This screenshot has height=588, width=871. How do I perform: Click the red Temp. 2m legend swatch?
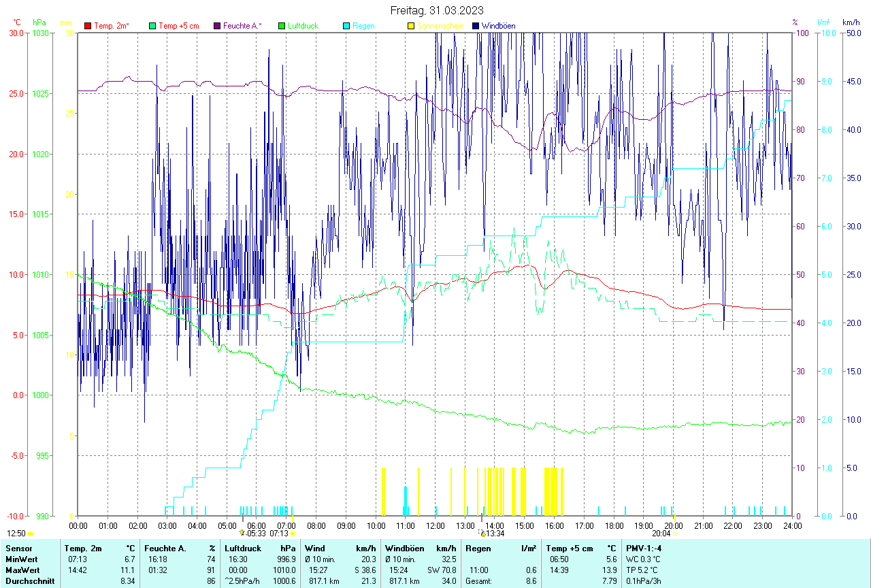point(88,26)
